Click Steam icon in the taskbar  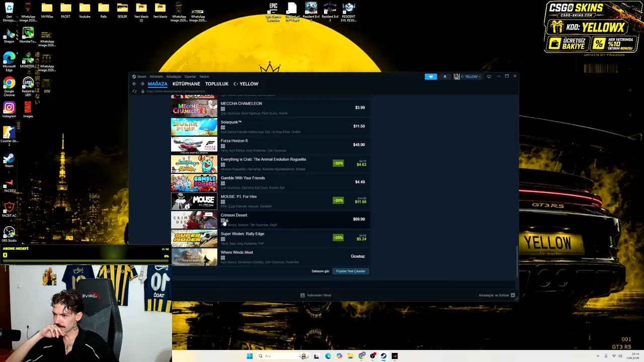(x=383, y=356)
